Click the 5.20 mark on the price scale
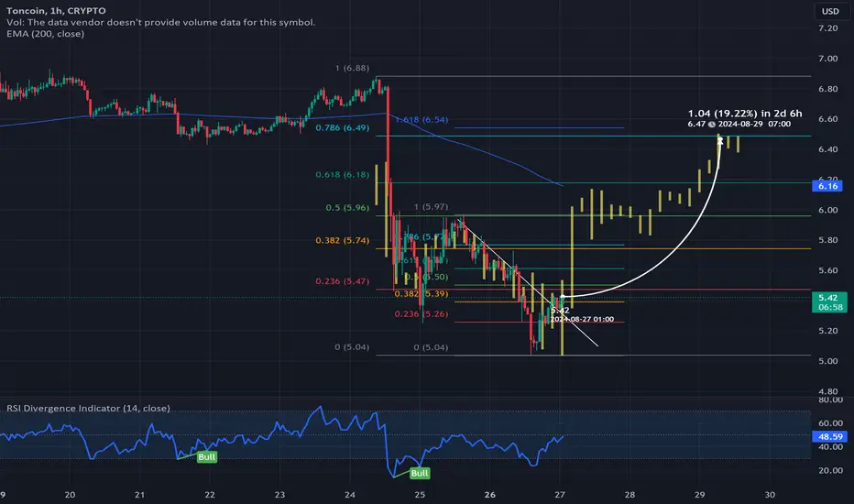The height and width of the screenshot is (504, 854). click(x=827, y=331)
